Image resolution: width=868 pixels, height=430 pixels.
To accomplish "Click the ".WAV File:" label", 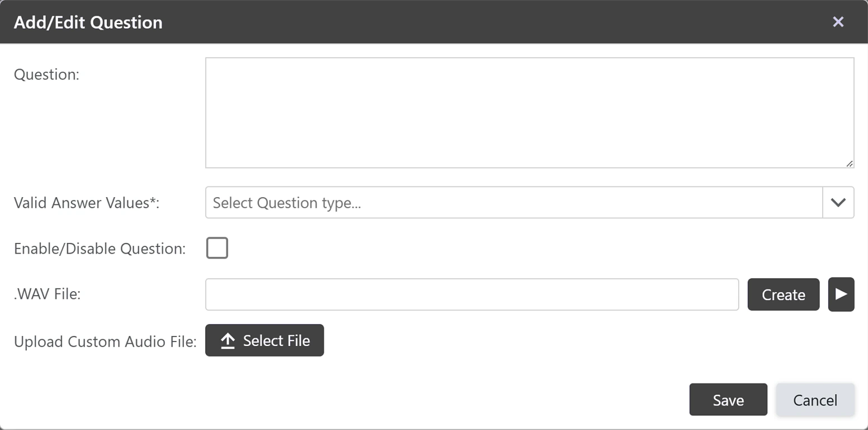I will (48, 294).
